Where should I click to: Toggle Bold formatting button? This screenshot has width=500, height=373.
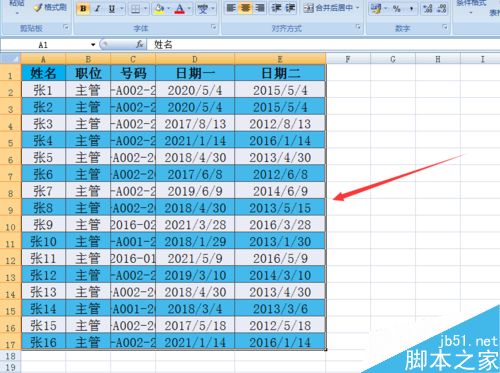pos(83,9)
